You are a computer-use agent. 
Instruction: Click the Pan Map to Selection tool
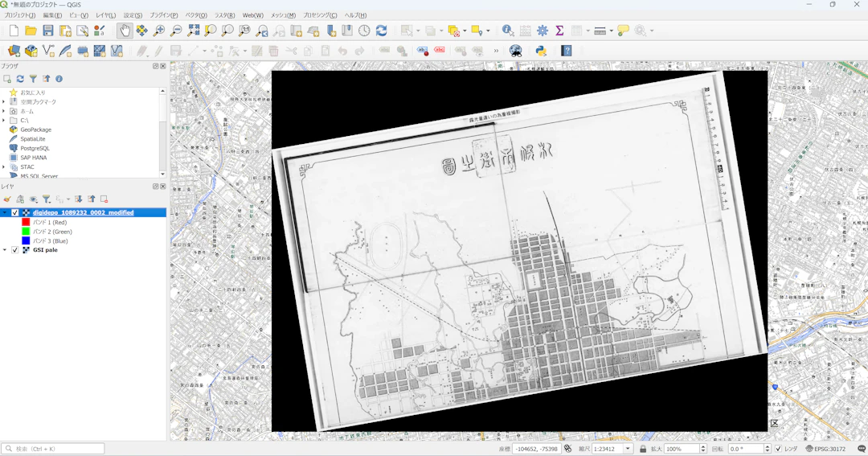click(141, 31)
